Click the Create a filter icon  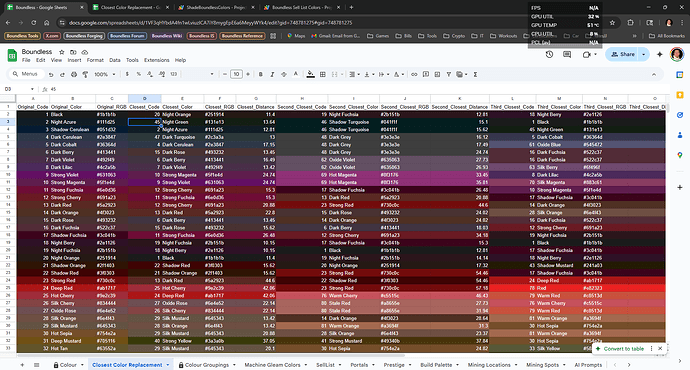click(x=448, y=74)
